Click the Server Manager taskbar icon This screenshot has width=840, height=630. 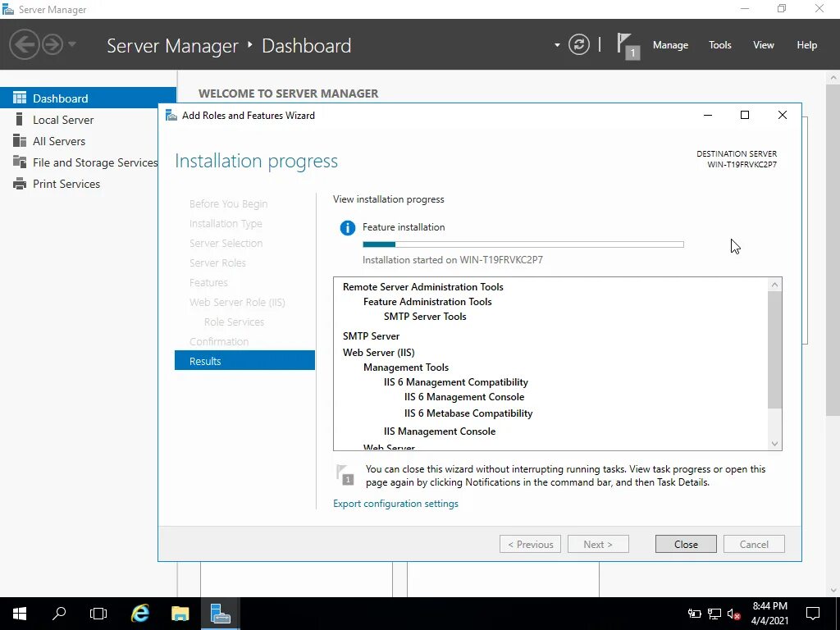(220, 614)
